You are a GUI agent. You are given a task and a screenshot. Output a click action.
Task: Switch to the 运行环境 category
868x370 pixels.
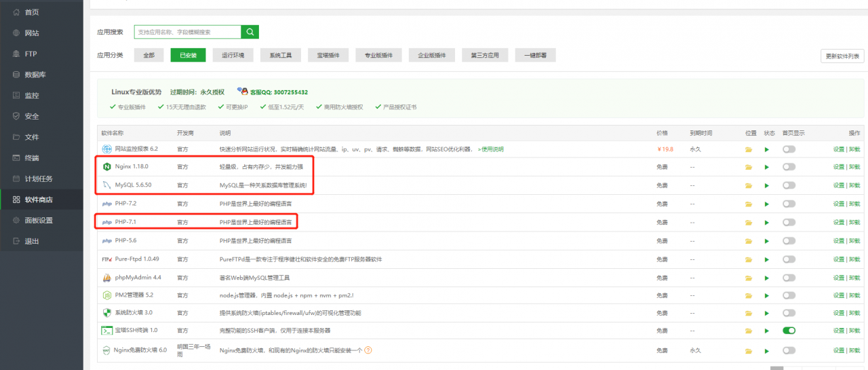coord(233,55)
